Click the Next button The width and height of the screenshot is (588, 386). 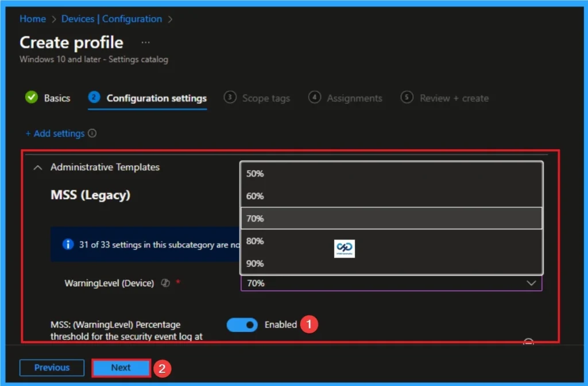point(121,368)
